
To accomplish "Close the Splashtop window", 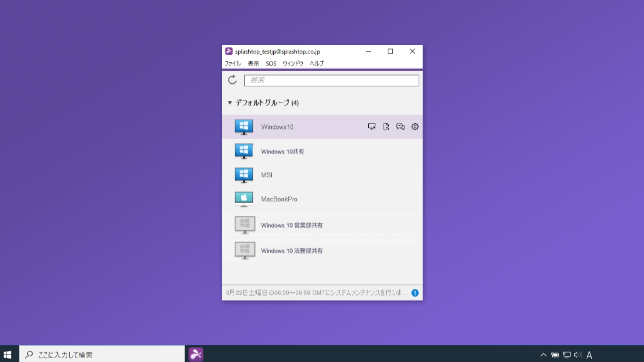I will (x=412, y=51).
